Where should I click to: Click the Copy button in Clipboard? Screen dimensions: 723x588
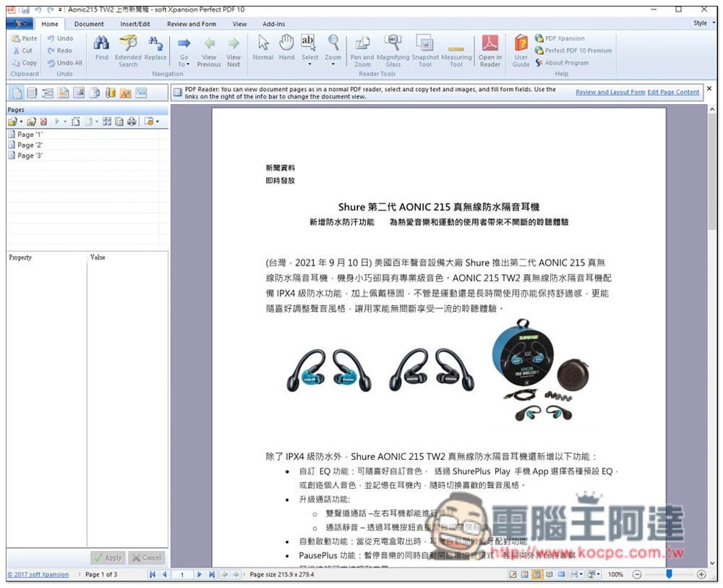click(25, 63)
